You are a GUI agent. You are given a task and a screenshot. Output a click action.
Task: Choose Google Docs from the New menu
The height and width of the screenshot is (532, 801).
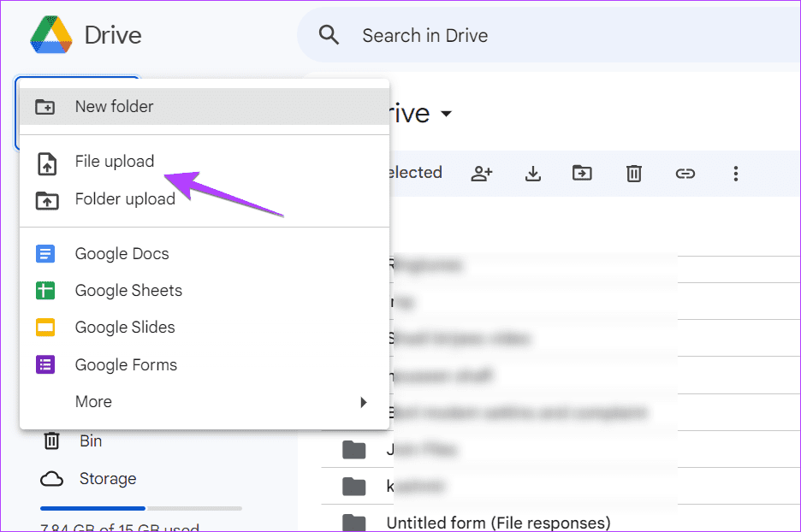[121, 253]
